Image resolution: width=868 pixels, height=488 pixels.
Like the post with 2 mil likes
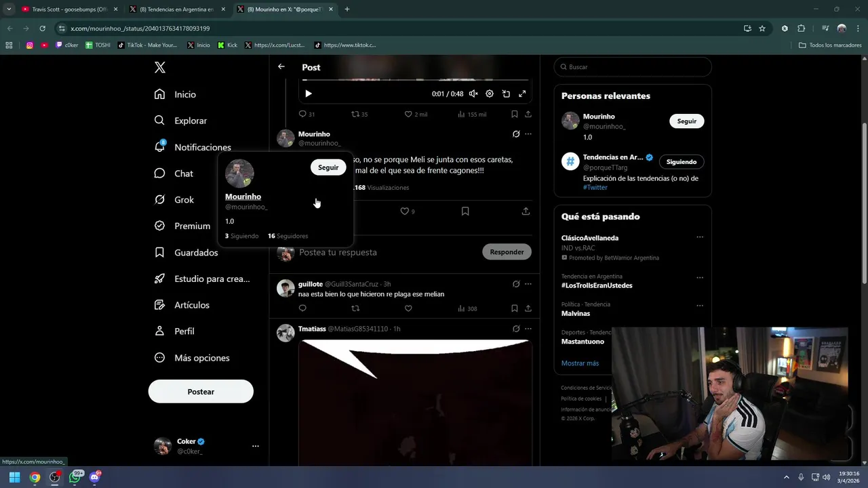[416, 115]
